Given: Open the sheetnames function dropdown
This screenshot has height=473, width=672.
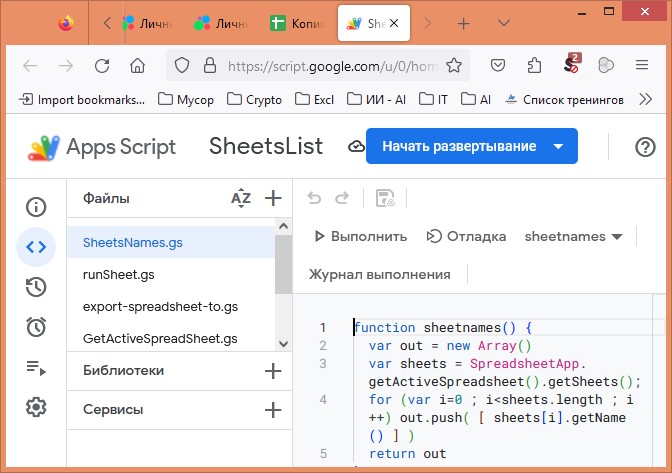Looking at the screenshot, I should pyautogui.click(x=573, y=237).
